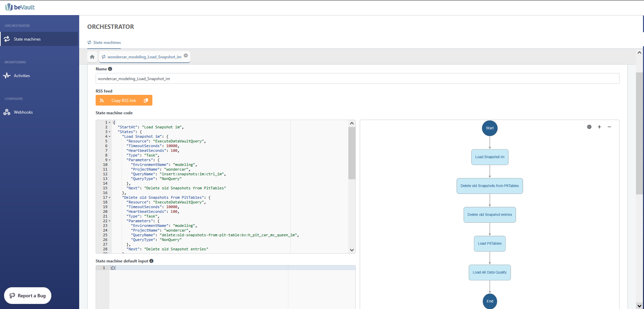Viewport: 644px width, 309px height.
Task: Close the wondercar_modeling_Load_Snapshot_im tab
Action: click(186, 56)
